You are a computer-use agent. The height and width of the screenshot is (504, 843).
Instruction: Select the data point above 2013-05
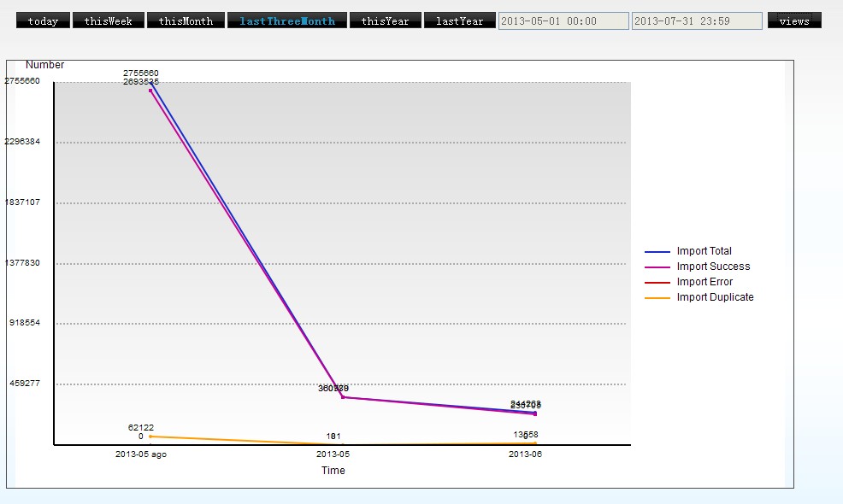(343, 397)
